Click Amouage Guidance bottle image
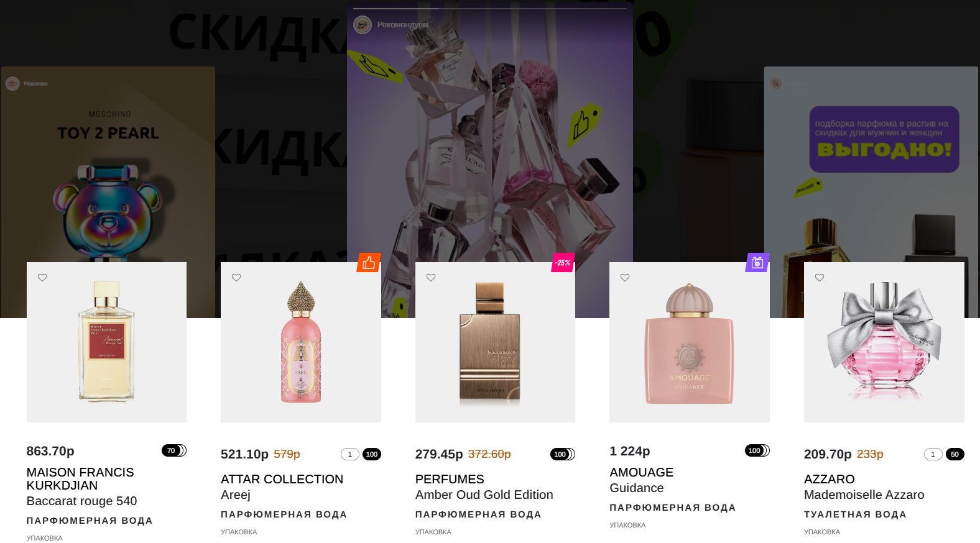The height and width of the screenshot is (543, 980). (690, 342)
